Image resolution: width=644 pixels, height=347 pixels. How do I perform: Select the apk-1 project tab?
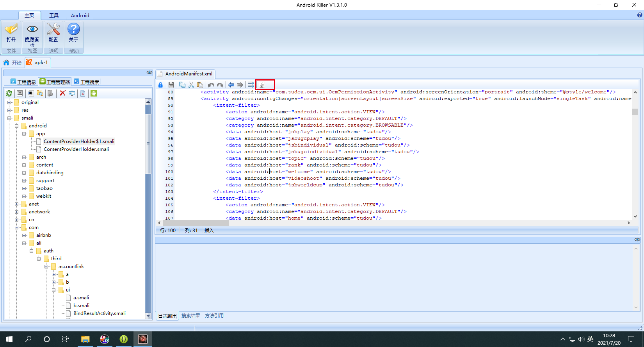(37, 63)
